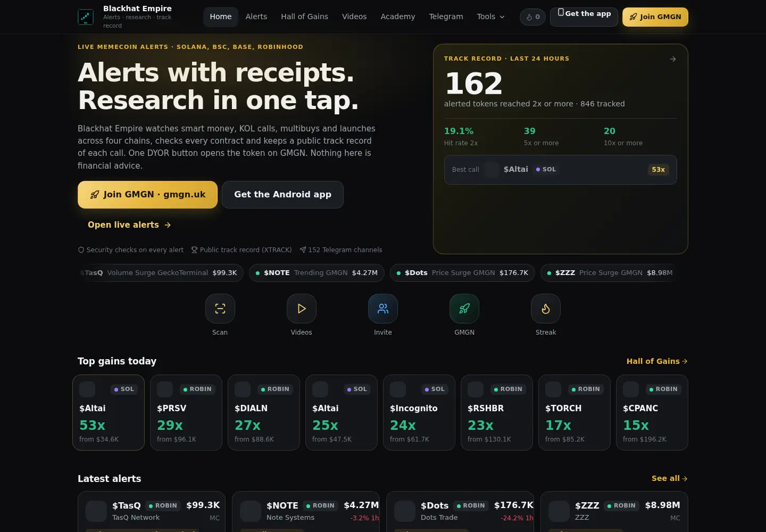Follow the Open live alerts link
Screen dimensions: 766x532
point(129,225)
